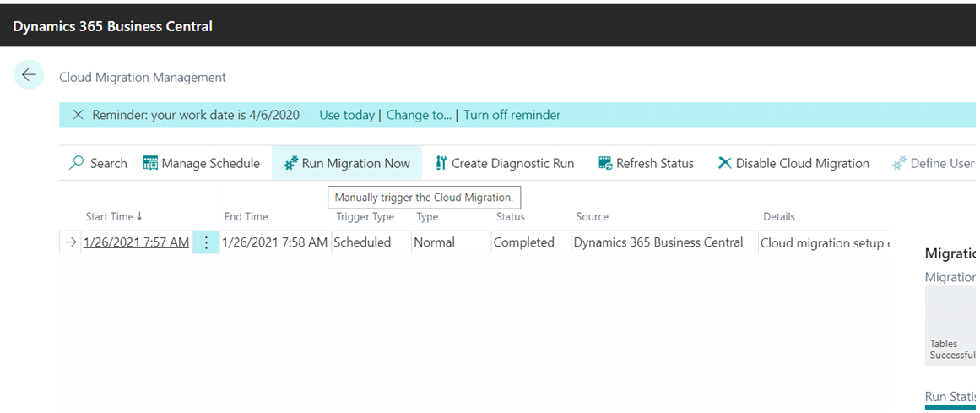Click the Status column header
The width and height of the screenshot is (980, 413).
tap(510, 217)
